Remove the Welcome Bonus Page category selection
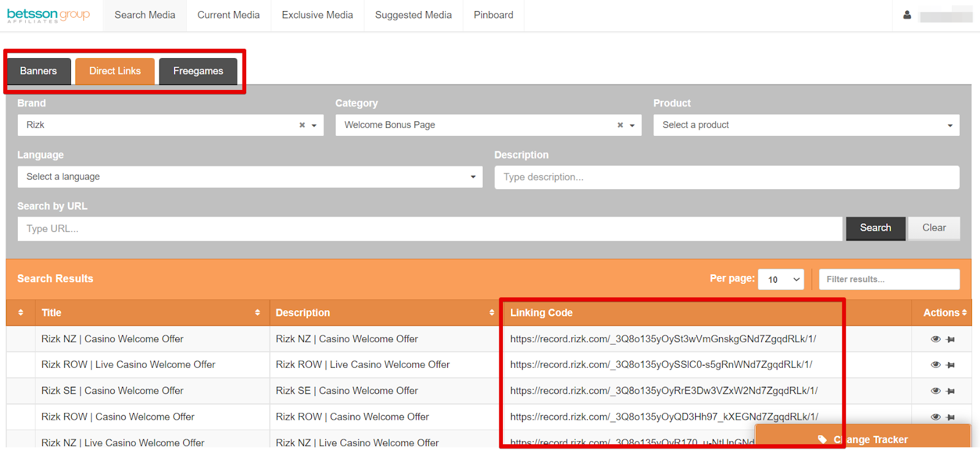 click(x=620, y=125)
